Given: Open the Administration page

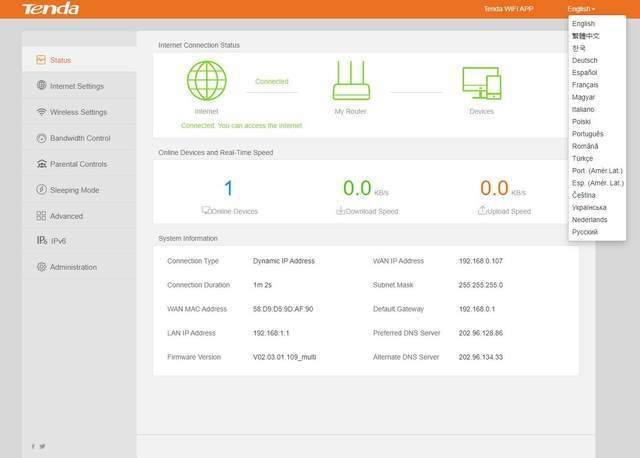Looking at the screenshot, I should [x=73, y=267].
